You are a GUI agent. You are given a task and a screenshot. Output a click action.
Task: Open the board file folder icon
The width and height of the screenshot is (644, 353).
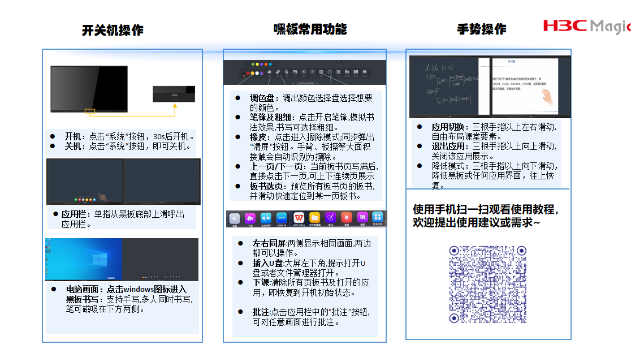[347, 71]
